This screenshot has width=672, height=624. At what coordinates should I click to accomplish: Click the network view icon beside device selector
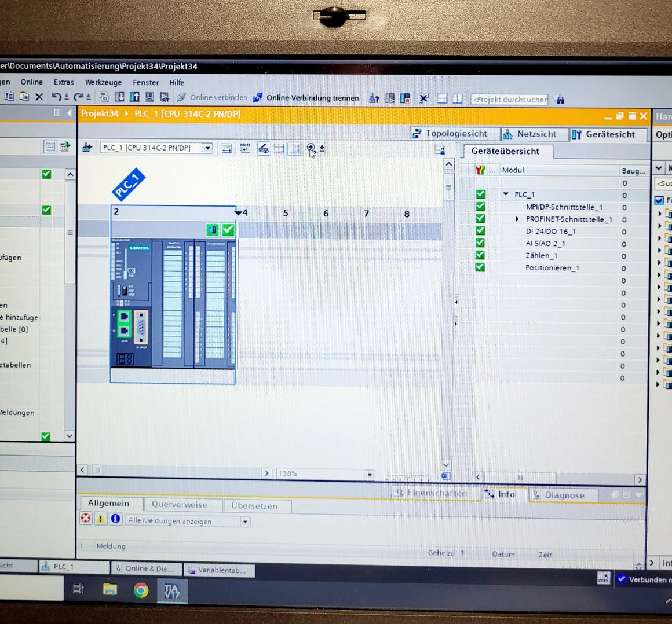coord(87,148)
